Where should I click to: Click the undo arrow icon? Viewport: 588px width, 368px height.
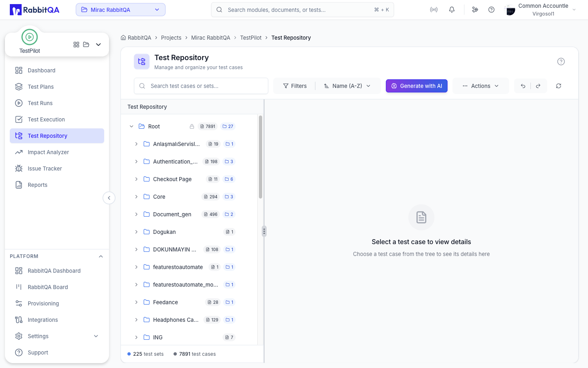tap(523, 86)
